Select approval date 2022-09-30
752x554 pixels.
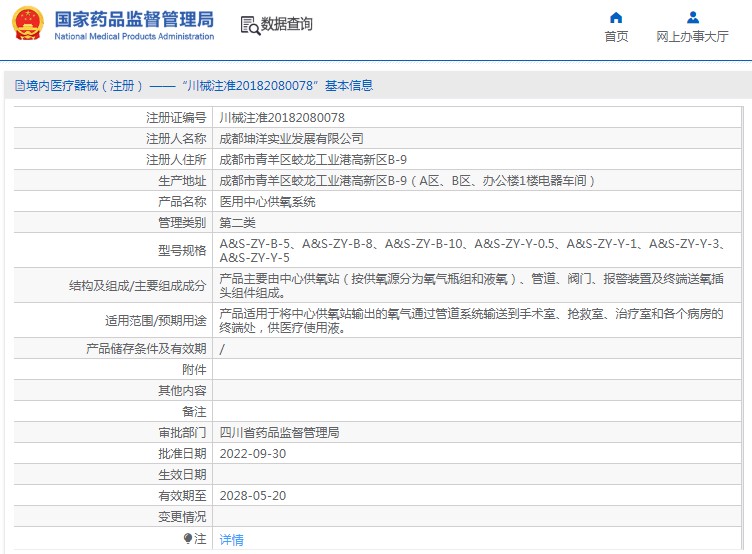pos(253,454)
